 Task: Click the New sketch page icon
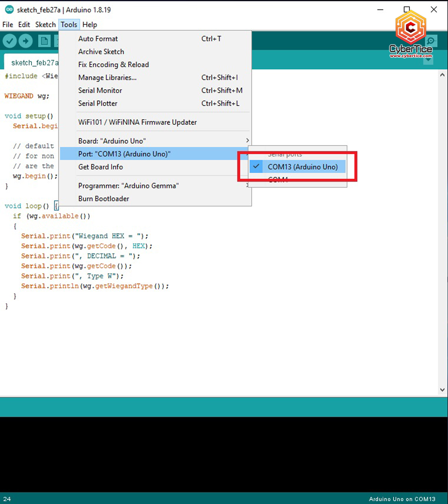pyautogui.click(x=44, y=41)
